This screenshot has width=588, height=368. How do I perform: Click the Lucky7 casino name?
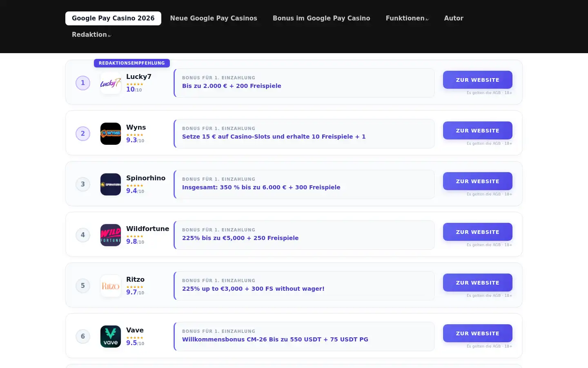pyautogui.click(x=139, y=76)
